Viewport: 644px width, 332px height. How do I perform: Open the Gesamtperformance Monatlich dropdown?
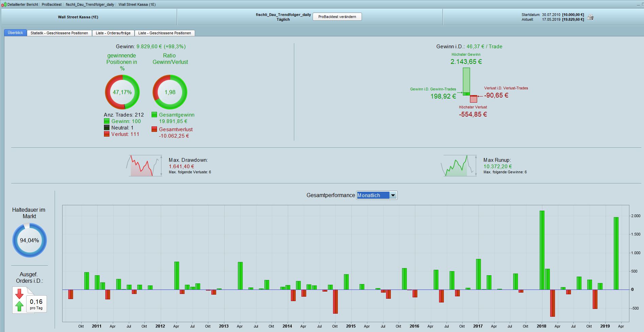[x=377, y=195]
